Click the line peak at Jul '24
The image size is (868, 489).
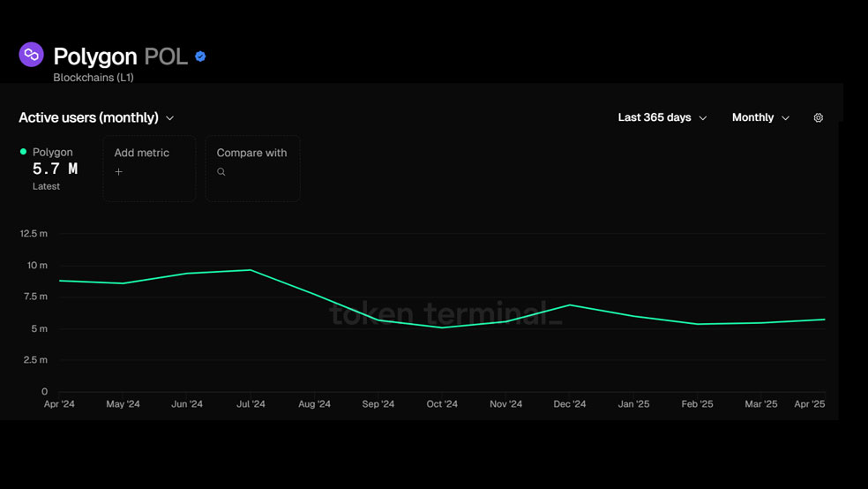click(251, 270)
